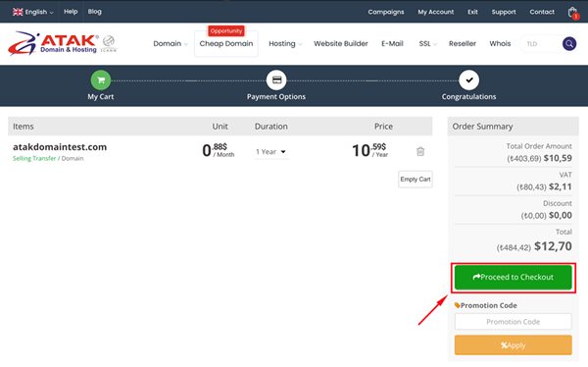Click the Promotion Code label
This screenshot has height=367, width=588.
click(x=489, y=305)
